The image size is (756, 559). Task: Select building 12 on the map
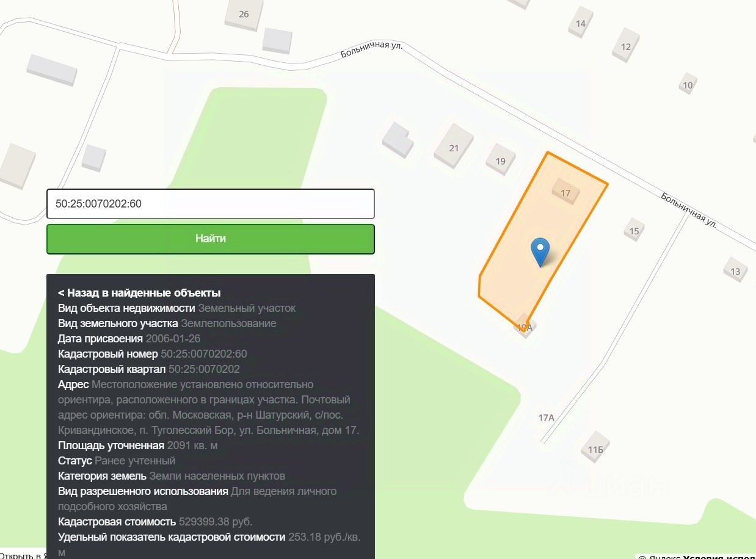[625, 46]
